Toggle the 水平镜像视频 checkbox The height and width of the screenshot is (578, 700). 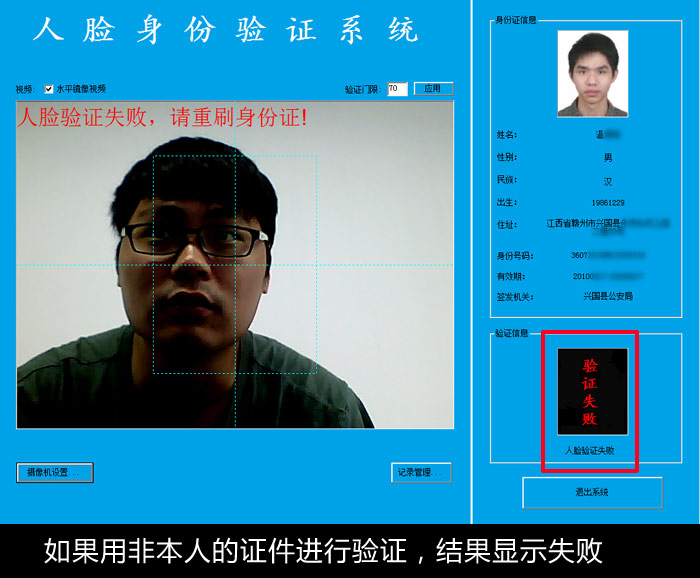point(49,89)
